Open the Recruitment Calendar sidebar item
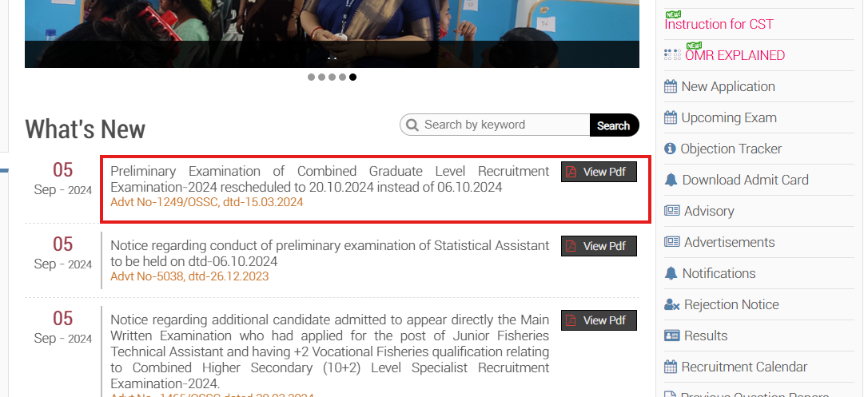This screenshot has height=397, width=868. tap(744, 367)
